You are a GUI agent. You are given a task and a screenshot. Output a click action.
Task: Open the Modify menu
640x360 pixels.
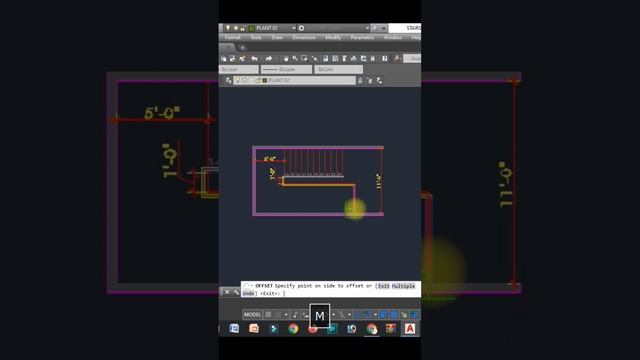tap(333, 38)
